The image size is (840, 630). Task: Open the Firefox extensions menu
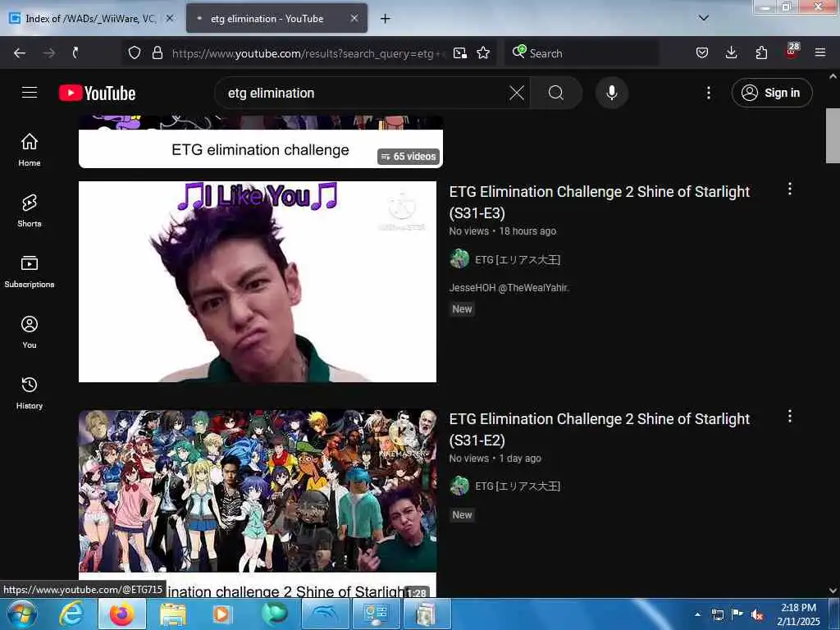click(x=761, y=52)
